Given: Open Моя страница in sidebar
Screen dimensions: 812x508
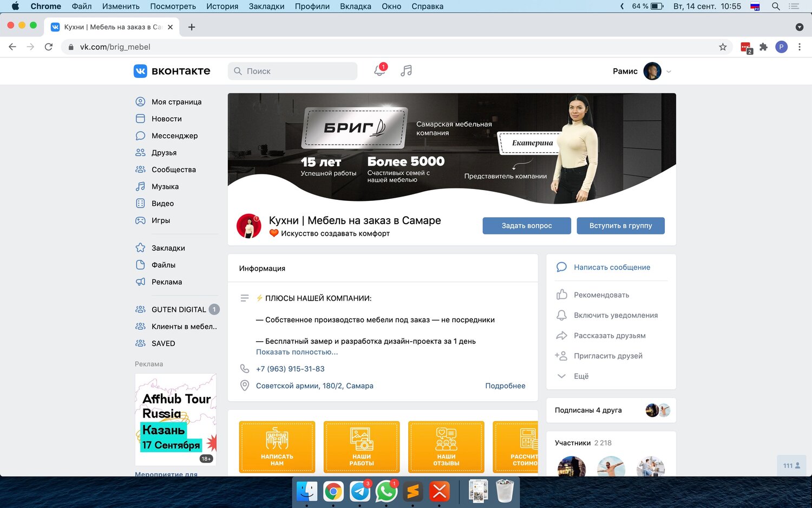Looking at the screenshot, I should (x=176, y=102).
